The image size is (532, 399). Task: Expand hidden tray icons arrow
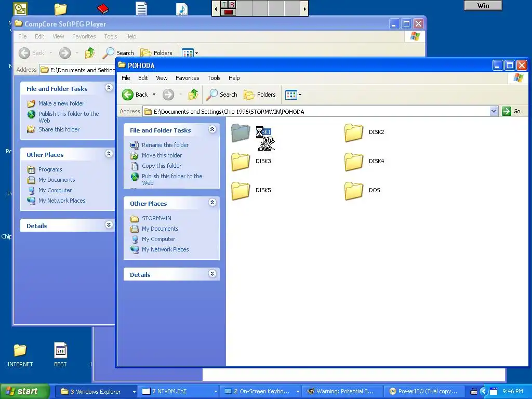484,392
